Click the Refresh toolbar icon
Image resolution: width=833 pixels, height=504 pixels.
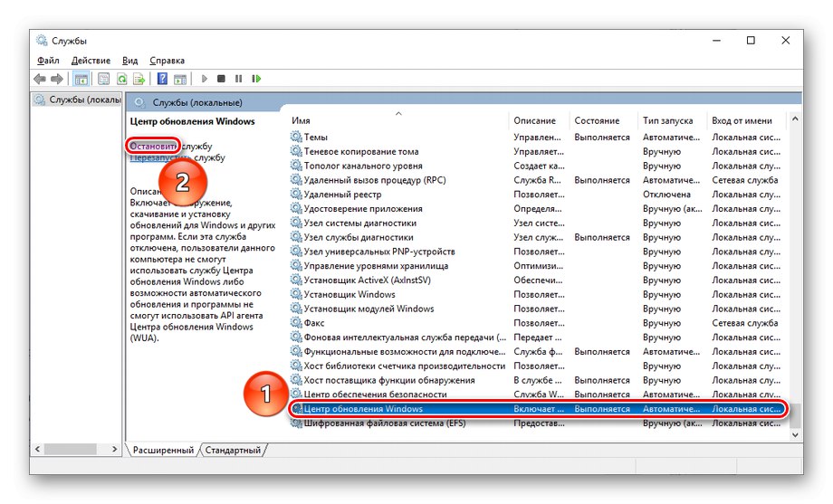pos(121,79)
